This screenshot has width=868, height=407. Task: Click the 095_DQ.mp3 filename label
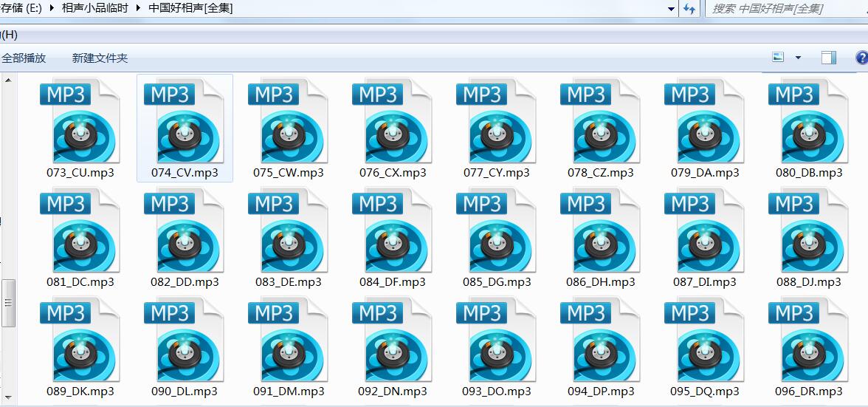(x=705, y=391)
